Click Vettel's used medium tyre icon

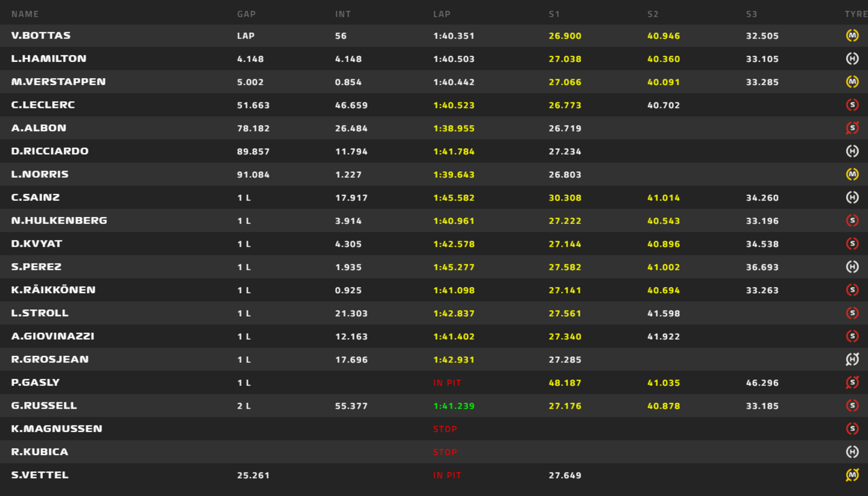pyautogui.click(x=852, y=476)
